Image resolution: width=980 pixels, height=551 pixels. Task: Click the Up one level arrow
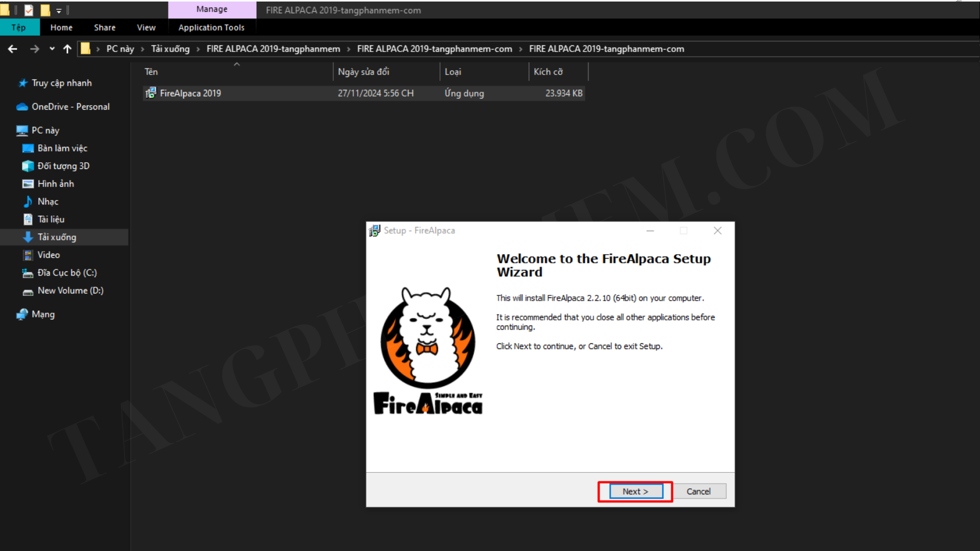(67, 49)
